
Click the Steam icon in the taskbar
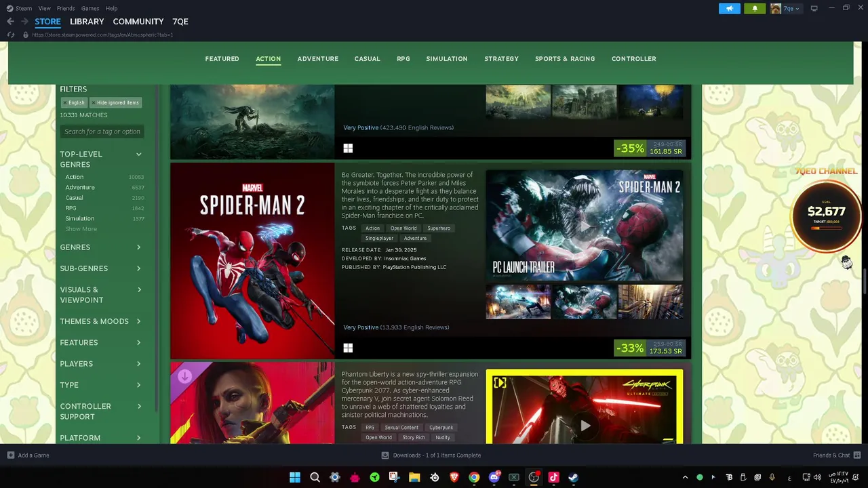pos(573,477)
